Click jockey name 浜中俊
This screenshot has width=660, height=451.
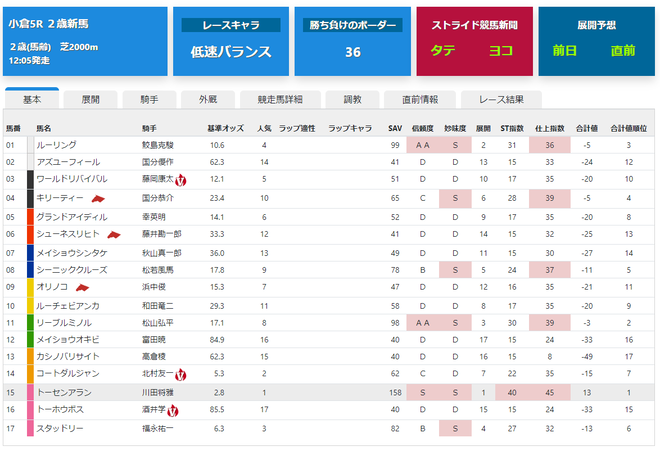[154, 287]
